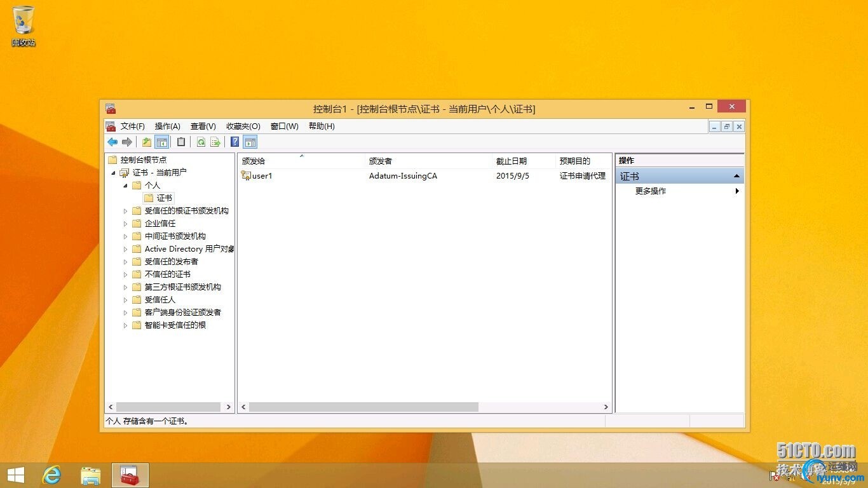Screen dimensions: 868x488
Task: Click the gray Forward arrow in toolbar
Action: coord(127,142)
